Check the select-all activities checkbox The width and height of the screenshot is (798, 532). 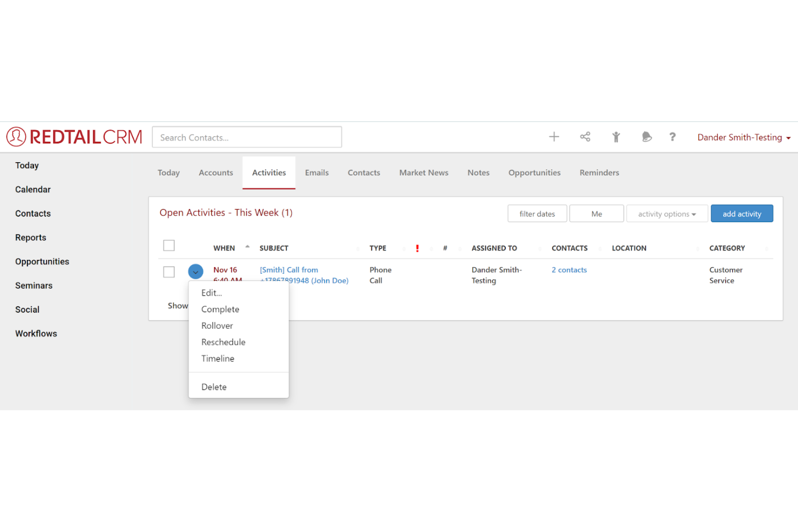click(169, 245)
